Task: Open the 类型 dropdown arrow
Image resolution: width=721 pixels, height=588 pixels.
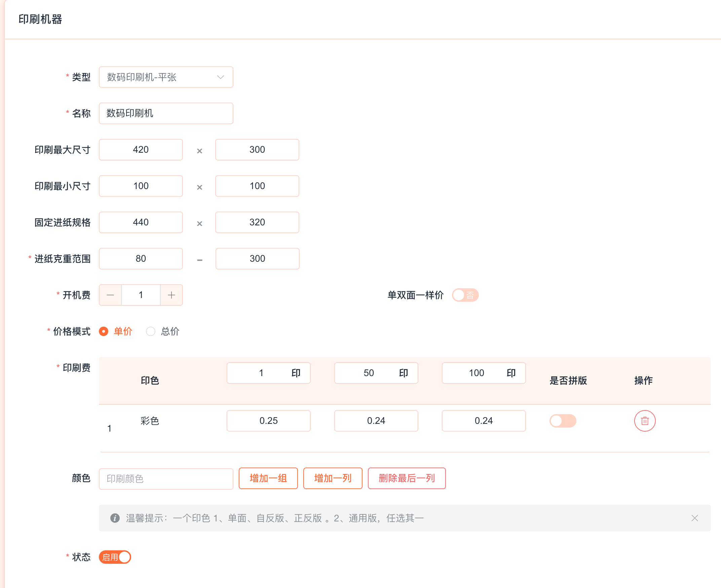Action: (221, 77)
